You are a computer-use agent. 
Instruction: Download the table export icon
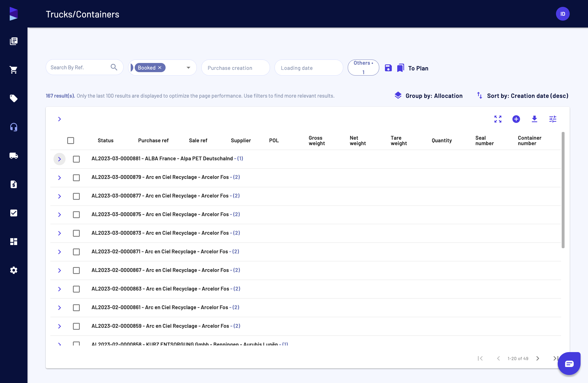coord(535,119)
